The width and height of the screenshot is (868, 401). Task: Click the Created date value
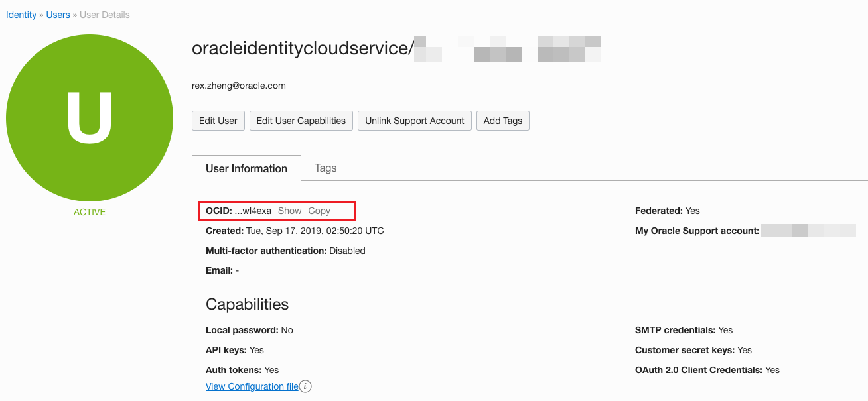tap(315, 231)
